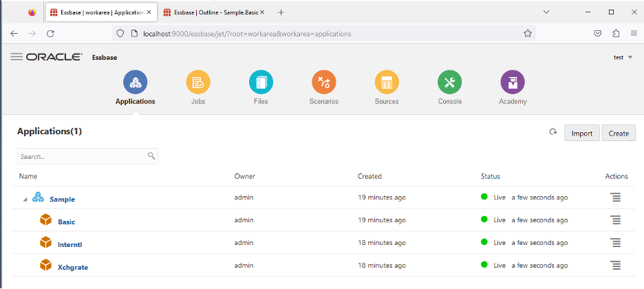Open the Basic cube link
Viewport: 644px width, 289px height.
coord(67,222)
